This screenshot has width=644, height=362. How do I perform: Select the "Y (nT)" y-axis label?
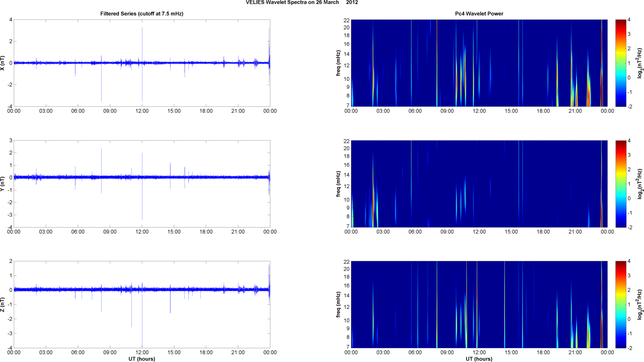coord(3,184)
